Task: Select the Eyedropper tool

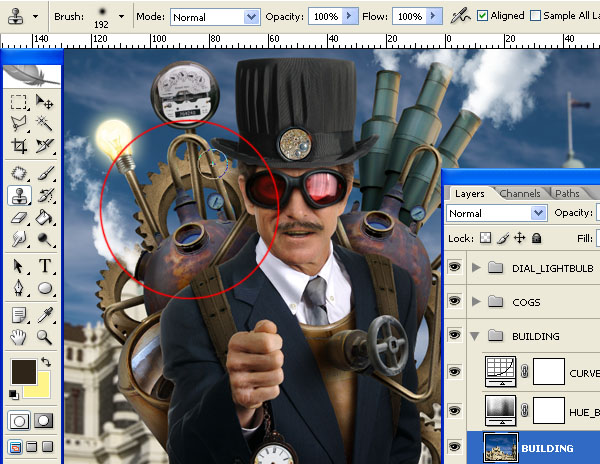Action: pos(44,315)
